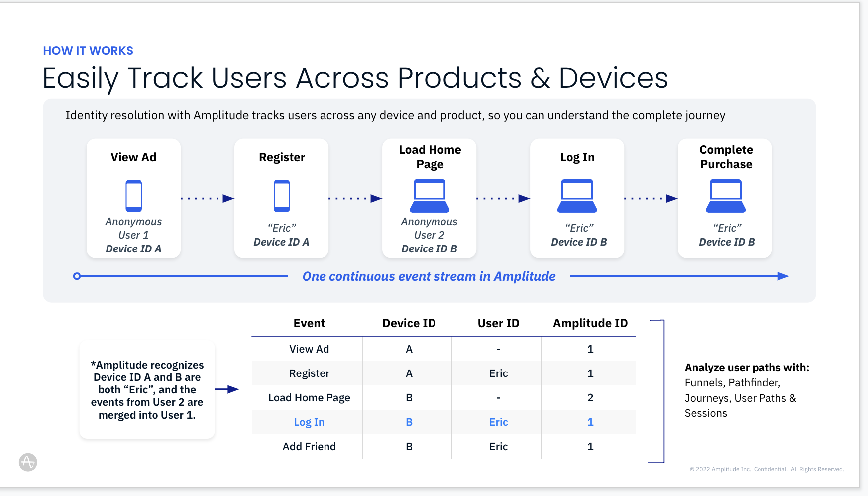Click the "View Ad" card title

[133, 157]
